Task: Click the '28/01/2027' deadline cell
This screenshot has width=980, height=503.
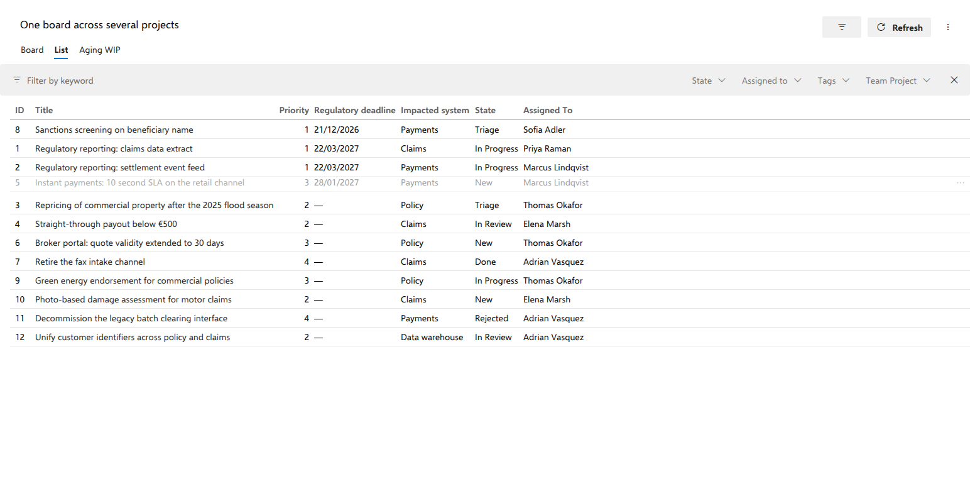Action: click(x=337, y=183)
